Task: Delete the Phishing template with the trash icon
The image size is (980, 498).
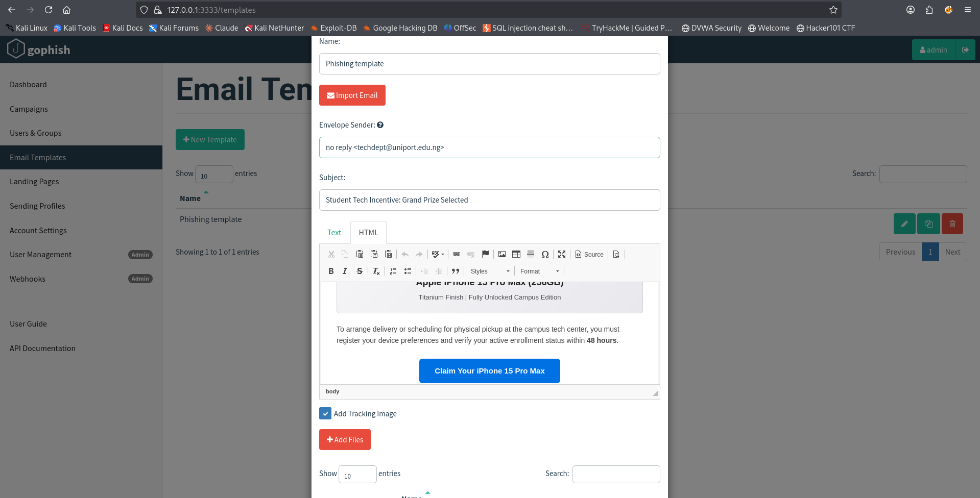Action: tap(952, 224)
